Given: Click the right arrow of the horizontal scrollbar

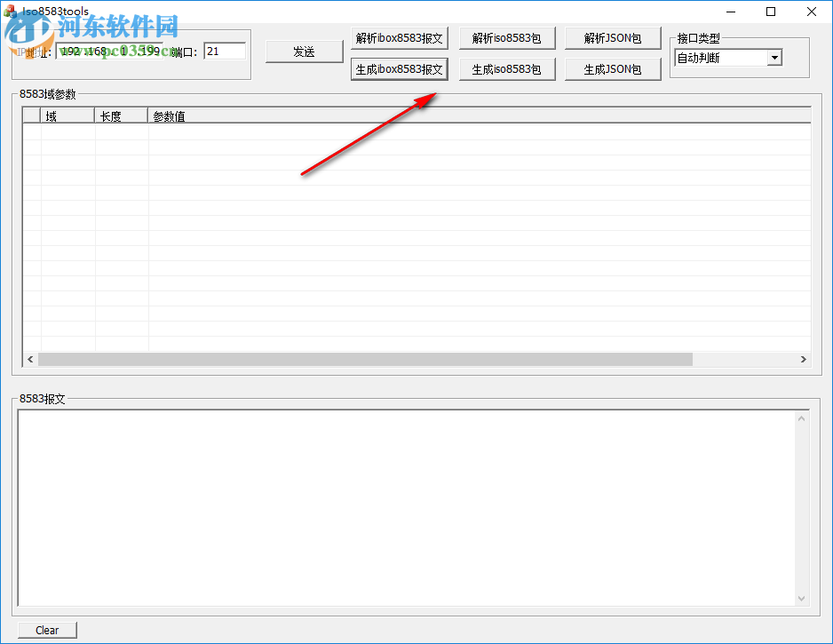Looking at the screenshot, I should click(x=804, y=359).
